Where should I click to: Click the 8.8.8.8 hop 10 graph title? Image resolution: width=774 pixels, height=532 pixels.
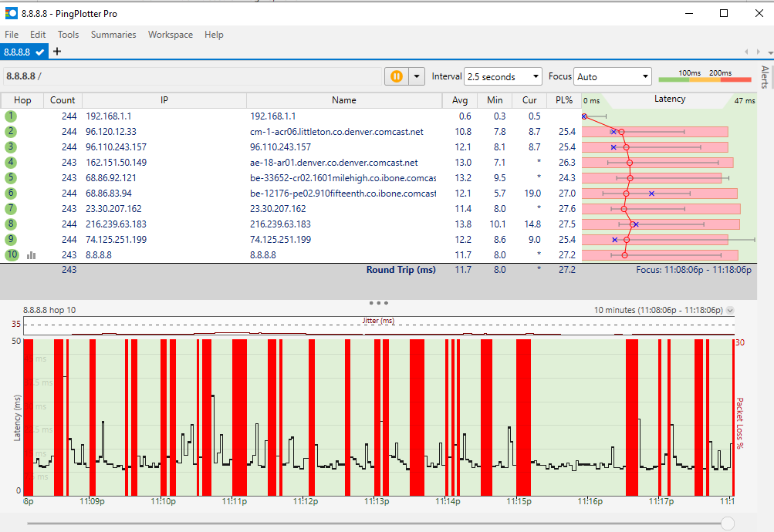click(x=49, y=310)
